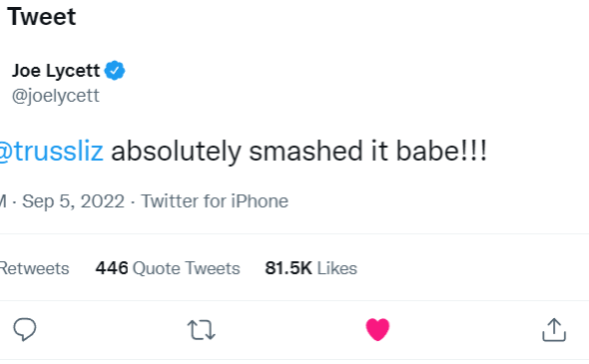The width and height of the screenshot is (589, 364).
Task: Click the blue verified checkmark badge
Action: [x=115, y=70]
